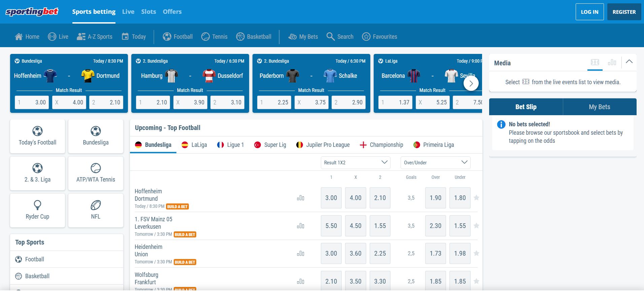This screenshot has height=291, width=644.
Task: Open My Bets in the navigation bar
Action: [x=303, y=37]
